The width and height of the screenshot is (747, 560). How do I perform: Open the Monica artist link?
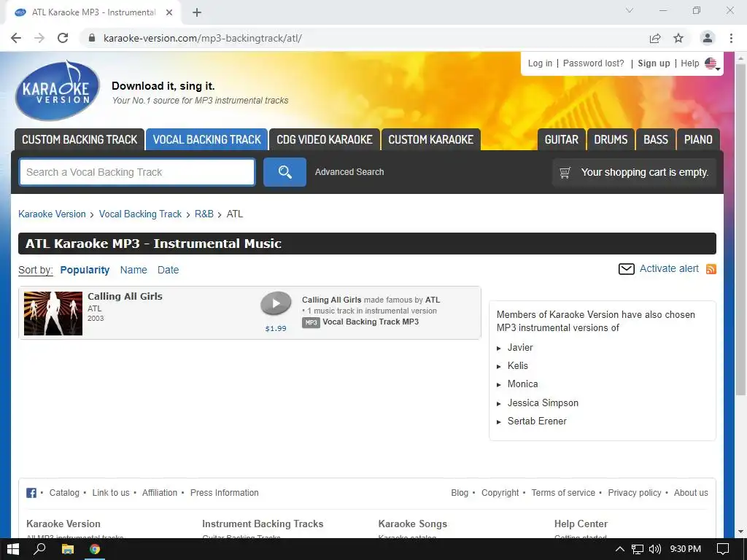pos(522,384)
